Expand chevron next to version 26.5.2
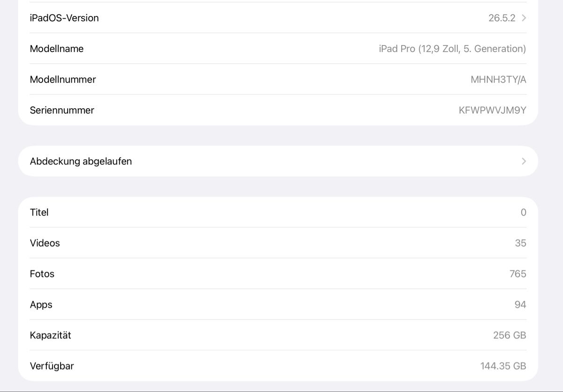 [524, 18]
